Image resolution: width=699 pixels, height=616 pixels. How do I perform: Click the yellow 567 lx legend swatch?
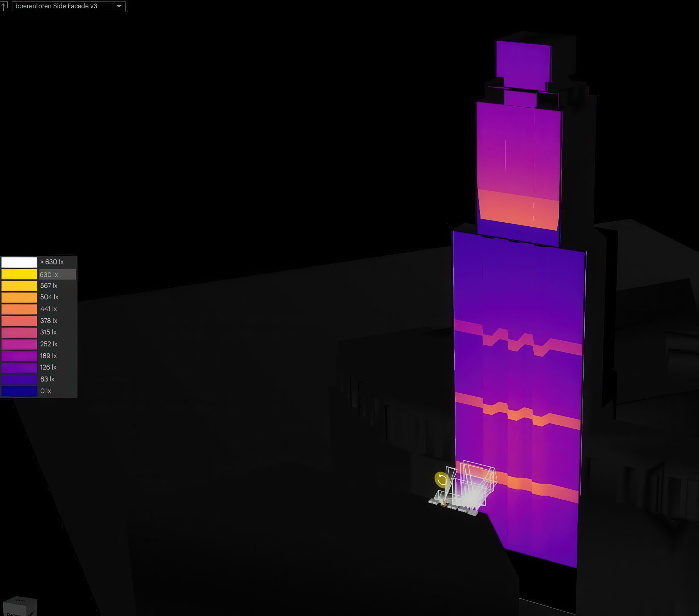point(19,286)
